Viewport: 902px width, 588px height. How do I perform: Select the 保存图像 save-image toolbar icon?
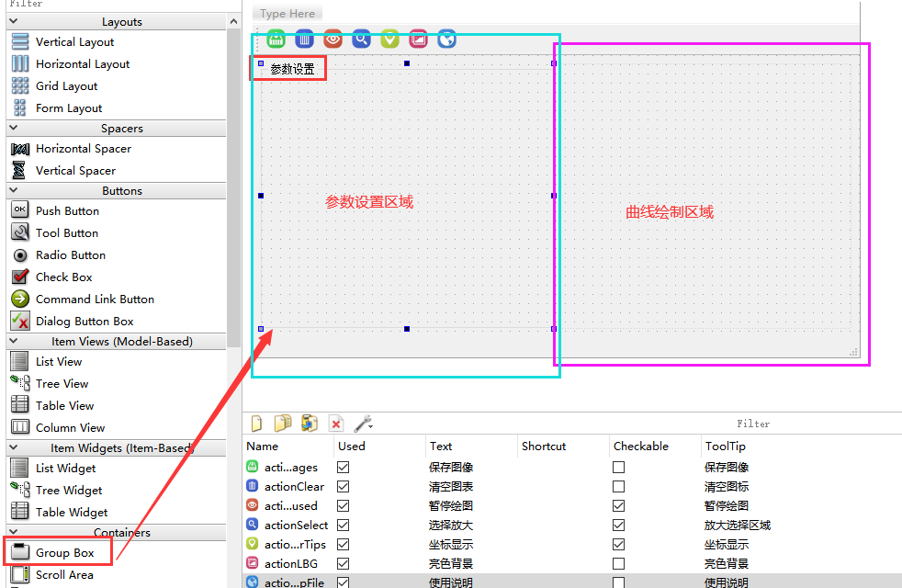pos(276,39)
